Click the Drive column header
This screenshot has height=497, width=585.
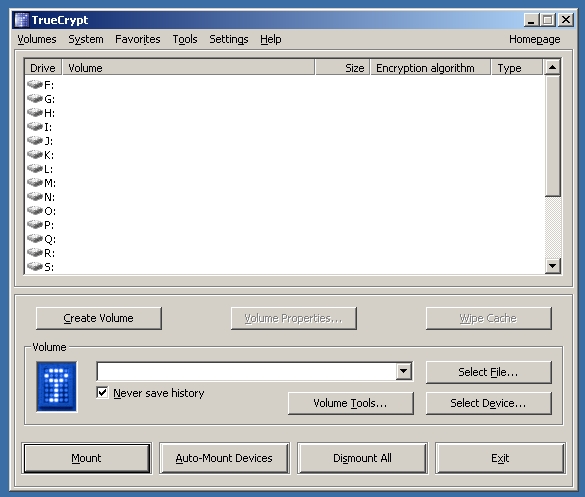43,68
